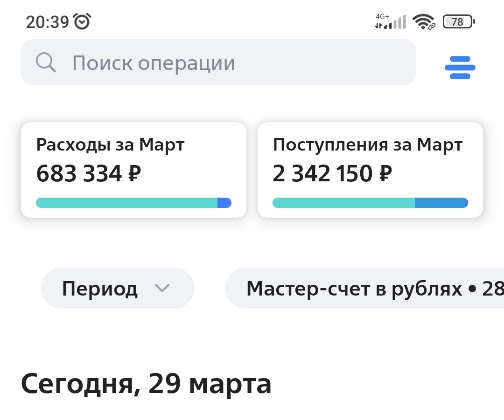The height and width of the screenshot is (420, 504).
Task: Tap the blue segment of expenses bar
Action: tap(224, 203)
